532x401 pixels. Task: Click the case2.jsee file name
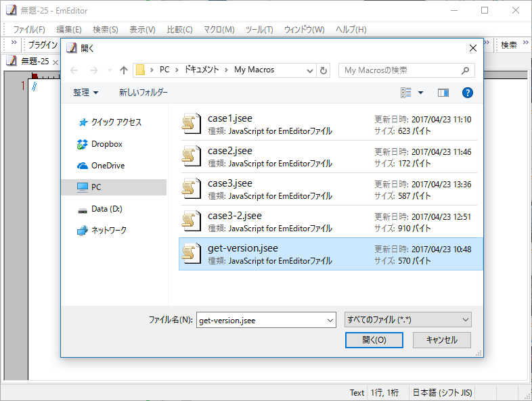(230, 151)
